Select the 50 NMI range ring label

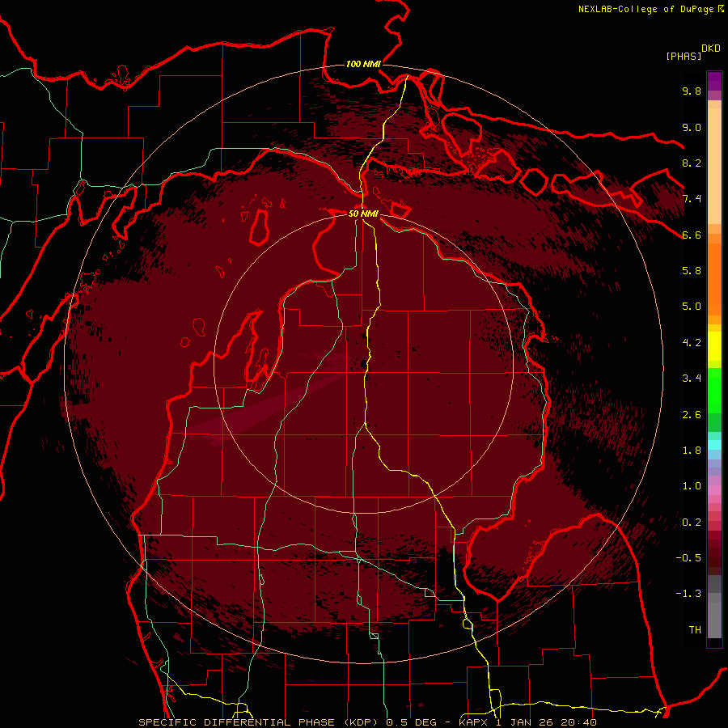pos(363,214)
